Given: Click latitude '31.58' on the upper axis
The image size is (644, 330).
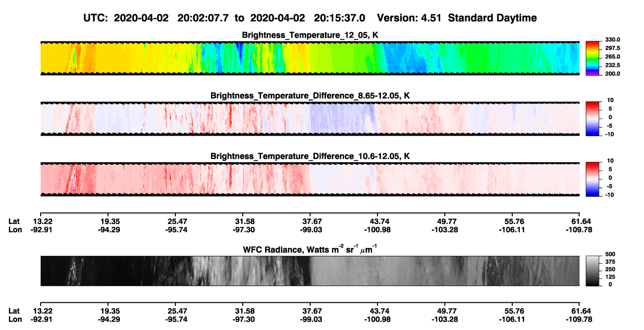Looking at the screenshot, I should (x=245, y=221).
